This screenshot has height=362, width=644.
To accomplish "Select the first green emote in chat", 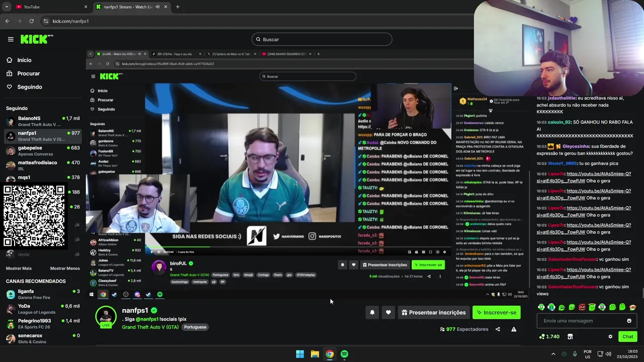I will [541, 307].
